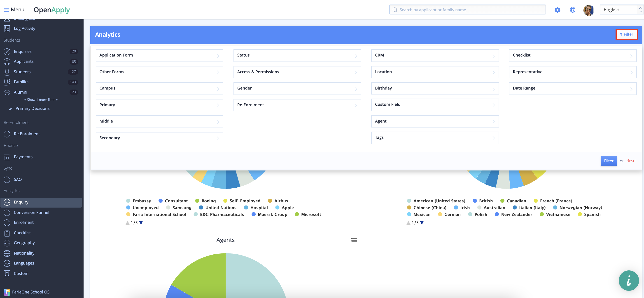Toggle the Primary Decisions checkmark filter
Image resolution: width=644 pixels, height=298 pixels.
click(10, 109)
